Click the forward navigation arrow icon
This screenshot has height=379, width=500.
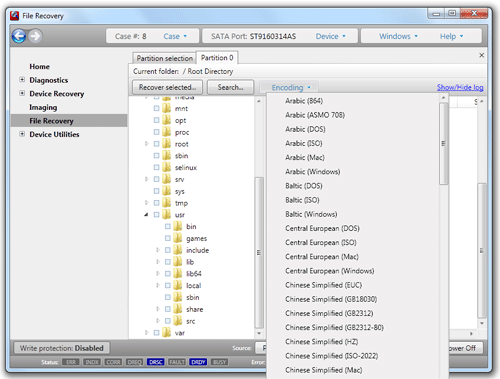pyautogui.click(x=35, y=36)
